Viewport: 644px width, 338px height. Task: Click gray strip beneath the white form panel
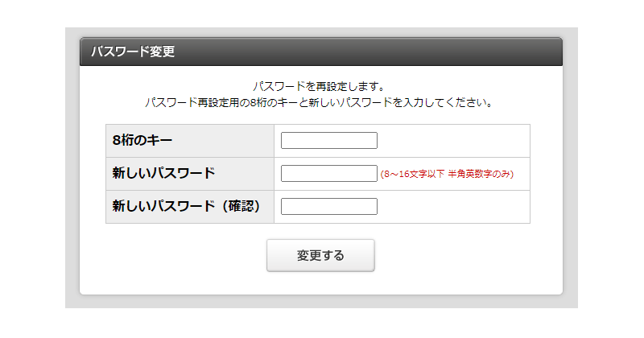[320, 302]
